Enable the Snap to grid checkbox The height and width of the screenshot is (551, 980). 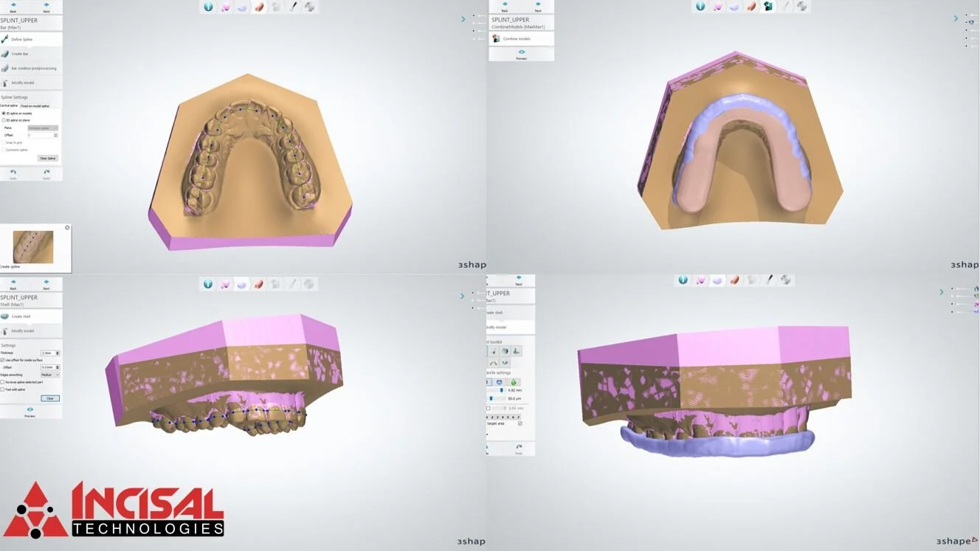point(3,142)
